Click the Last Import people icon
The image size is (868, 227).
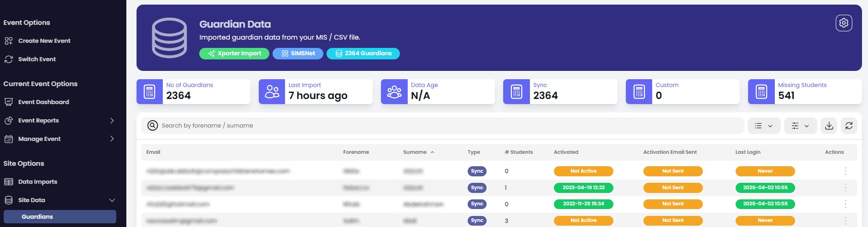pyautogui.click(x=272, y=92)
